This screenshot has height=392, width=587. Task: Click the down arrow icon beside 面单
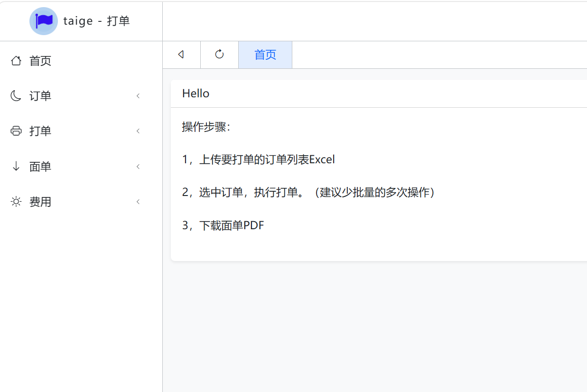click(x=16, y=166)
